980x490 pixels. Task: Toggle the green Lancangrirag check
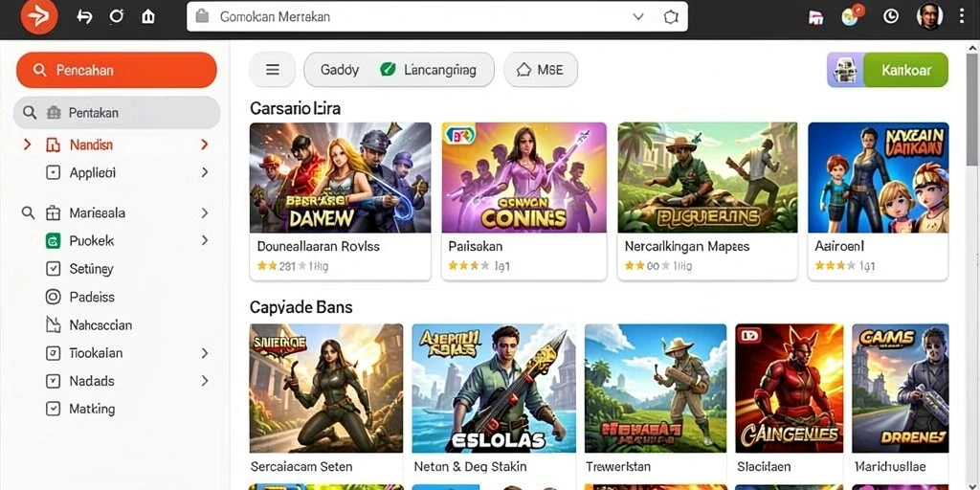[x=388, y=69]
